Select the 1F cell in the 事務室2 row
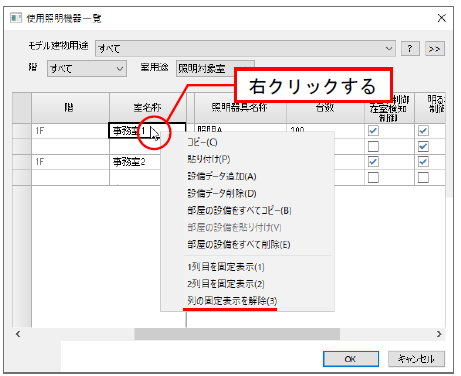The image size is (461, 376). click(x=70, y=162)
